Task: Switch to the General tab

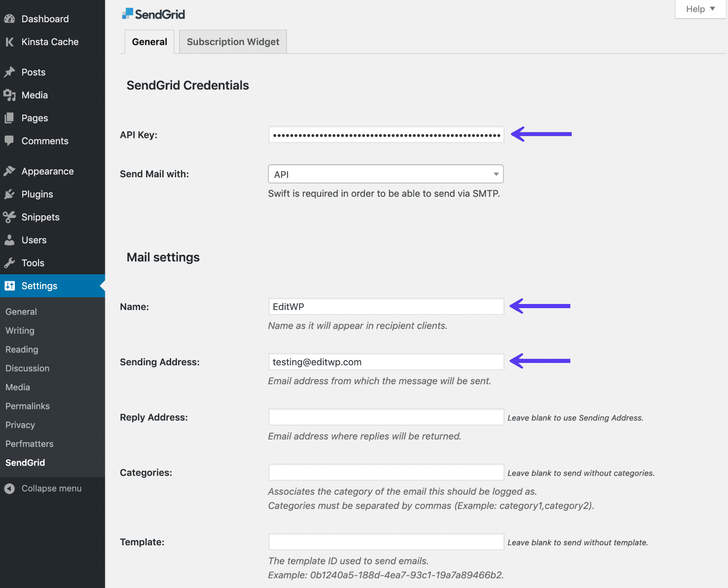Action: coord(149,42)
